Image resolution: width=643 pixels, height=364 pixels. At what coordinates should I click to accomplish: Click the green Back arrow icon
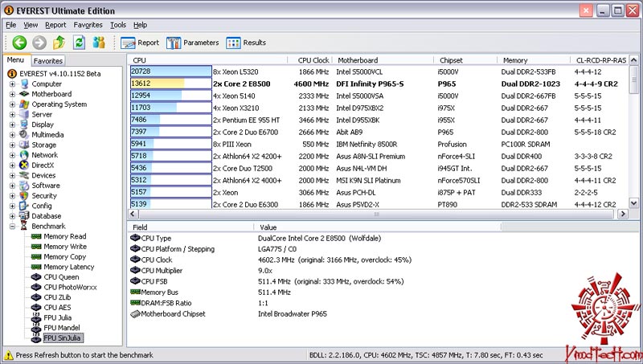click(x=19, y=43)
